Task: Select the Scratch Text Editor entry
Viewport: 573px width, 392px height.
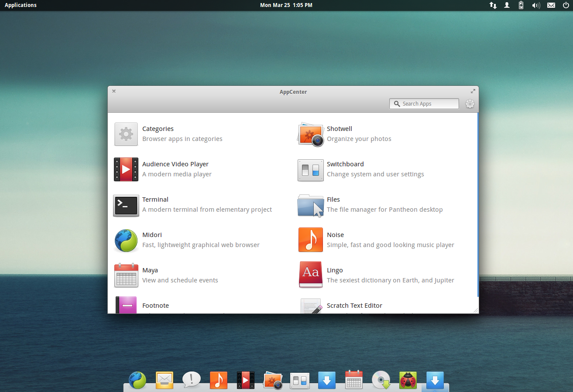Action: point(354,306)
